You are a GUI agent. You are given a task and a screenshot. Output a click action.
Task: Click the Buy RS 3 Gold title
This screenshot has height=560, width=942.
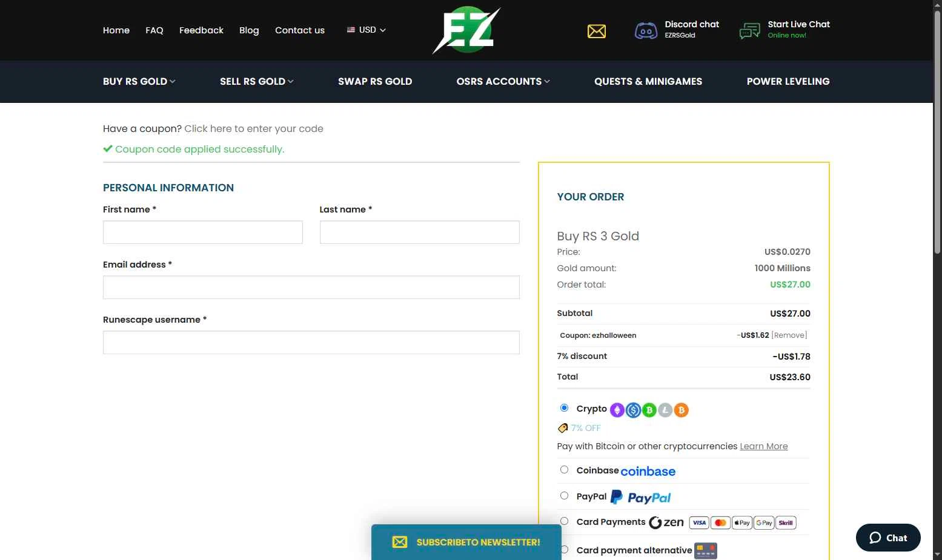coord(598,236)
